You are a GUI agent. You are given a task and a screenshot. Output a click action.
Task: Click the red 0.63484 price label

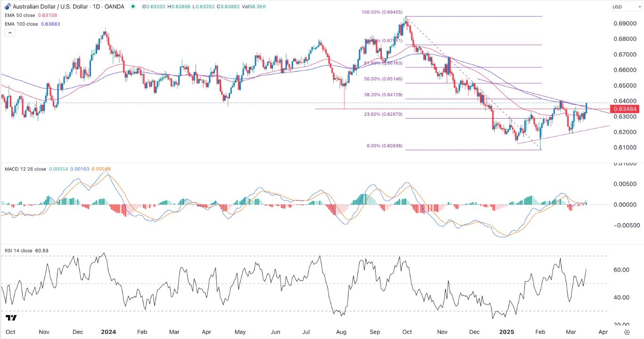[x=625, y=109]
